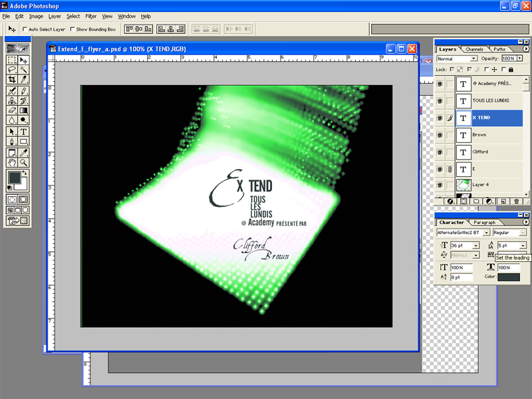Screen dimensions: 532x399
Task: Choose the Pen tool
Action: [x=12, y=142]
